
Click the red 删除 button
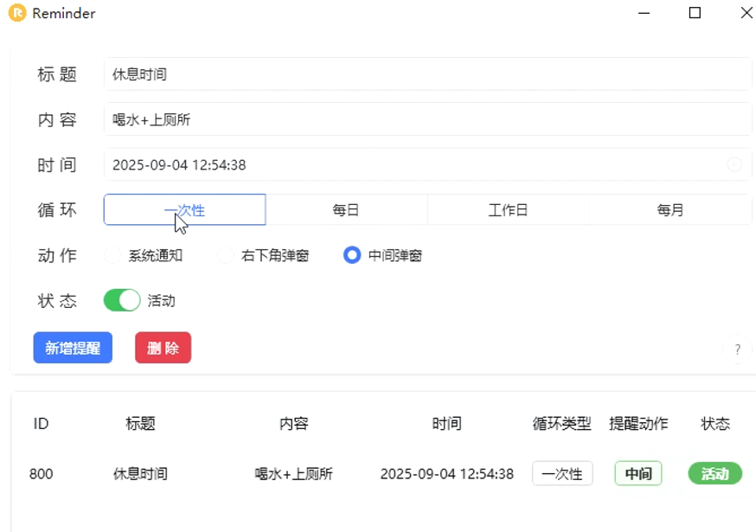coord(163,348)
